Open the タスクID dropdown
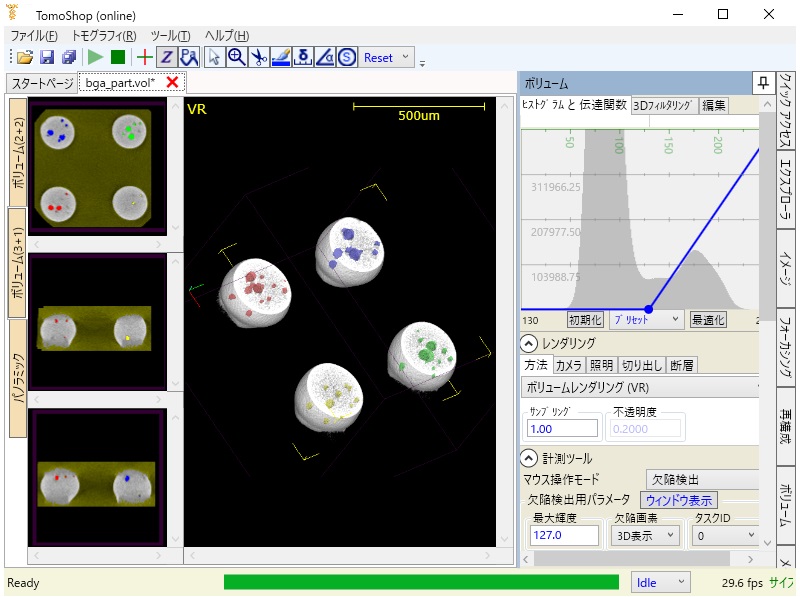800x597 pixels. [726, 536]
